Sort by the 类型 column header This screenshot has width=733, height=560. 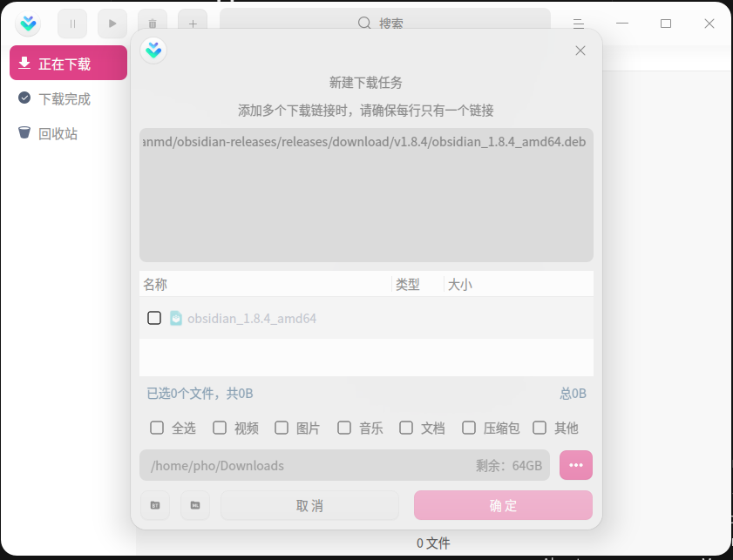(x=417, y=284)
